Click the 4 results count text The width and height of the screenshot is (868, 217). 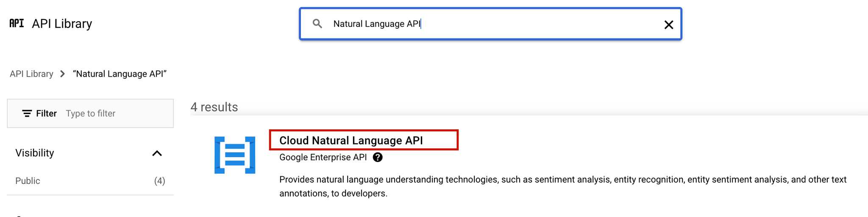coord(214,107)
